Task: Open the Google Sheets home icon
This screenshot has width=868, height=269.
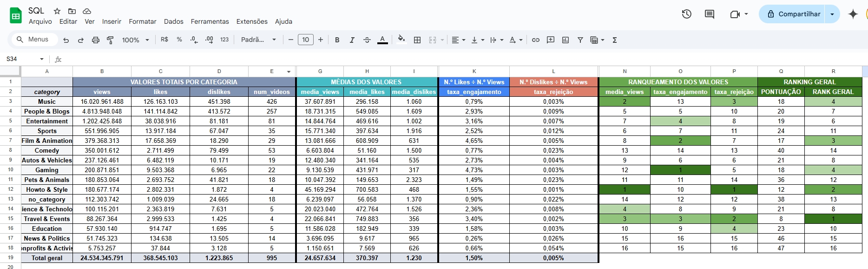Action: pos(16,15)
